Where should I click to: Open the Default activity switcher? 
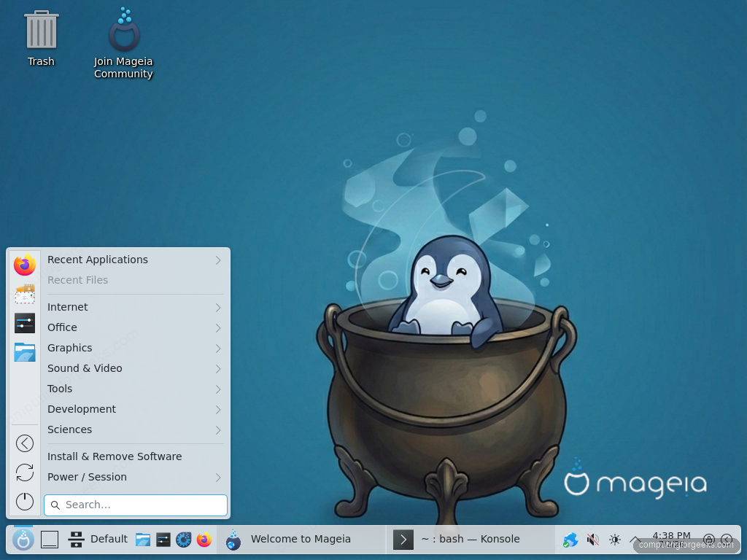pos(98,539)
